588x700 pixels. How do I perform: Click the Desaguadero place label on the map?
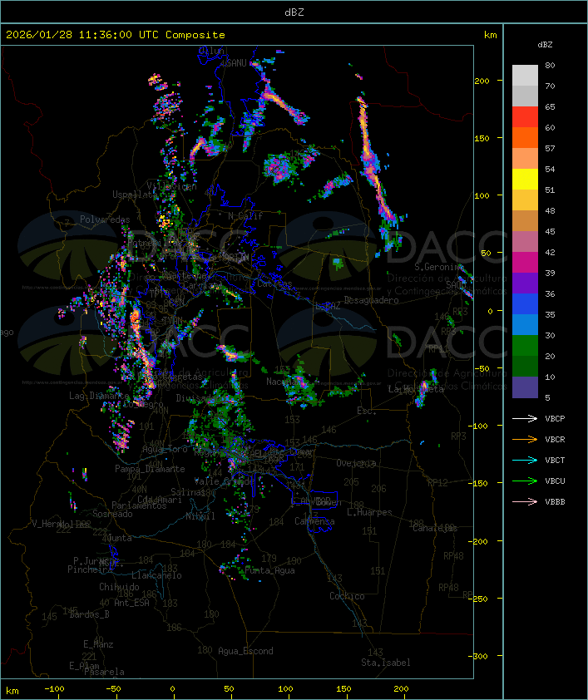(371, 300)
